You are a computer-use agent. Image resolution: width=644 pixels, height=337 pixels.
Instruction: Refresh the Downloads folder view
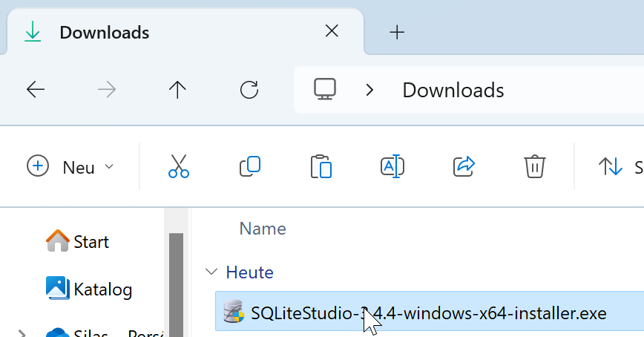[249, 91]
